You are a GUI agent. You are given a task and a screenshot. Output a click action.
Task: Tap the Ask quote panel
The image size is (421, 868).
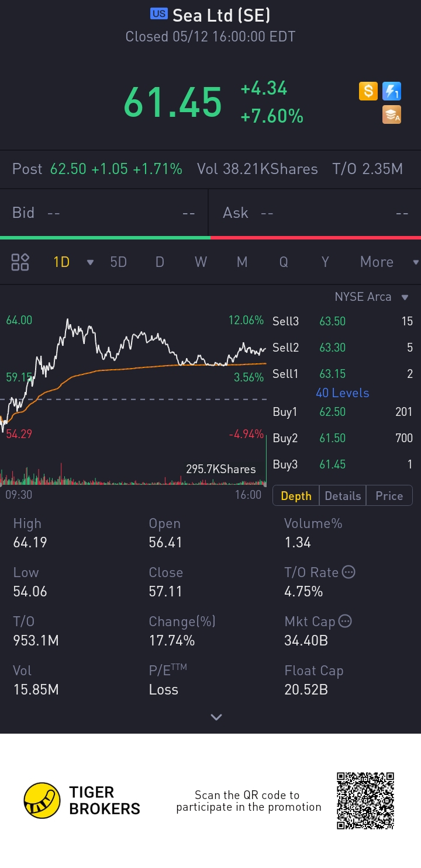316,213
